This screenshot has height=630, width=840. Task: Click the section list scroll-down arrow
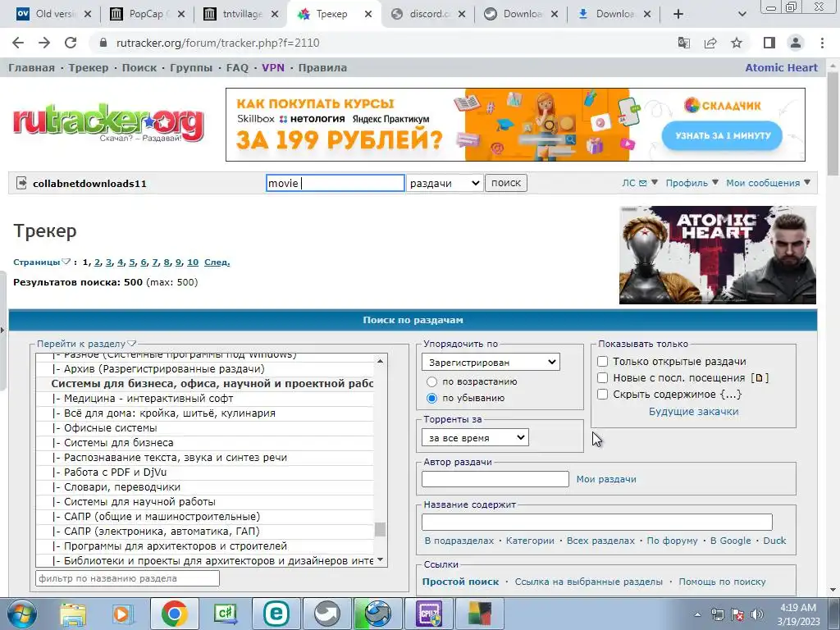tap(381, 559)
